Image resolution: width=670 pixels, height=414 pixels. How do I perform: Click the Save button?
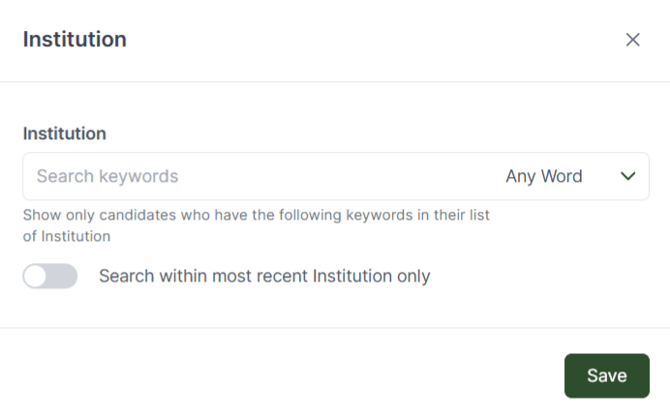[606, 376]
